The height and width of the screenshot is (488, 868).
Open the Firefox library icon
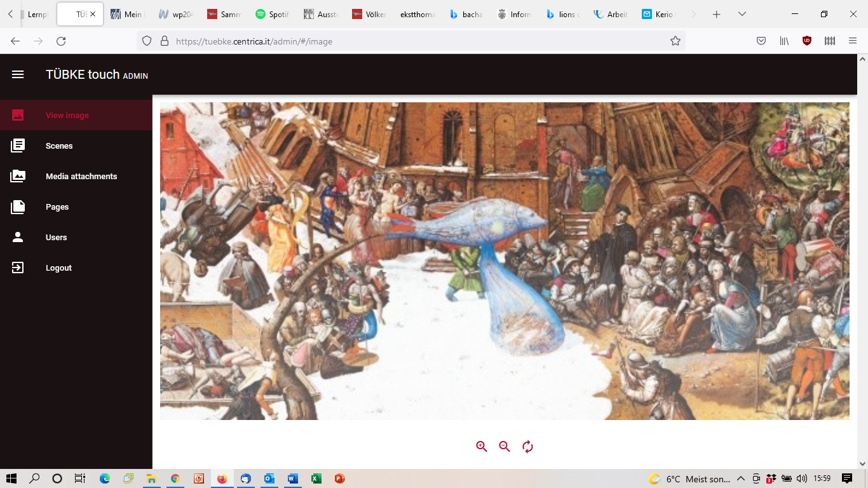click(784, 41)
